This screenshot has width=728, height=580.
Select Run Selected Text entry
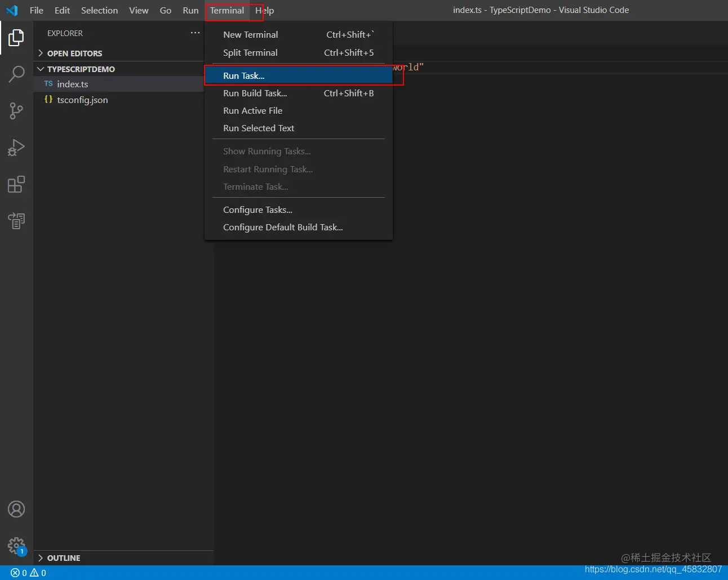coord(299,128)
